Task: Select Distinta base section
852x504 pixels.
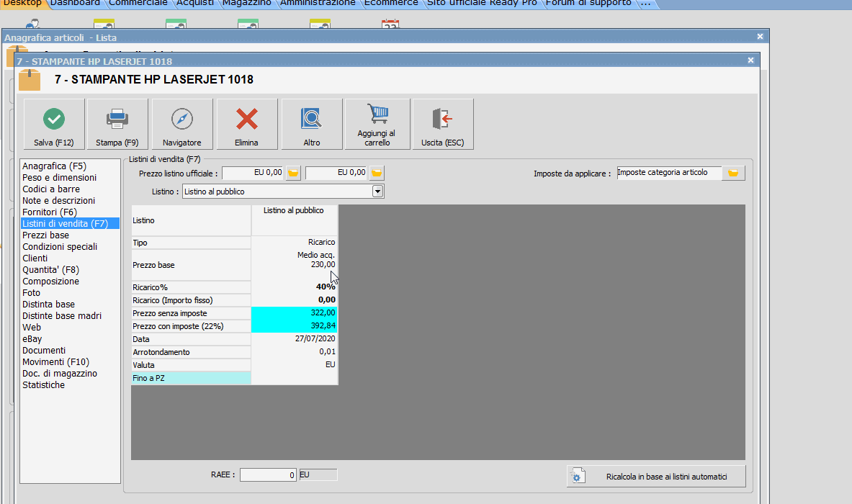Action: (48, 304)
